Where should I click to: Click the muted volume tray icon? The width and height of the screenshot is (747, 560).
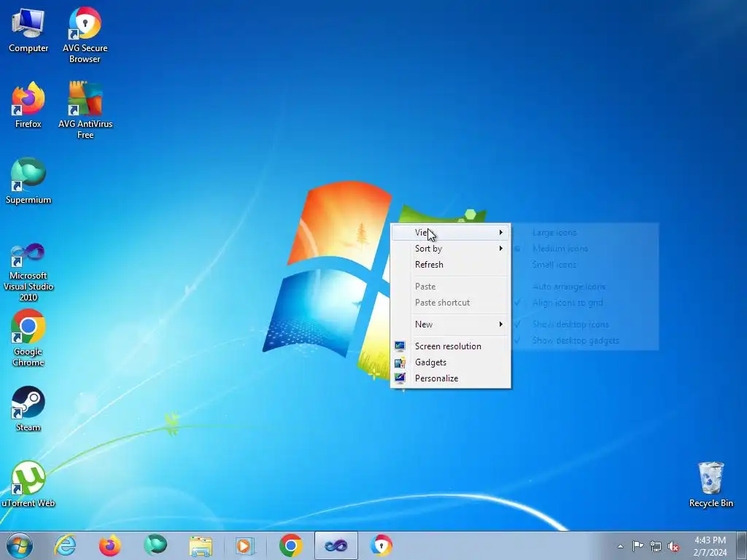pos(673,546)
